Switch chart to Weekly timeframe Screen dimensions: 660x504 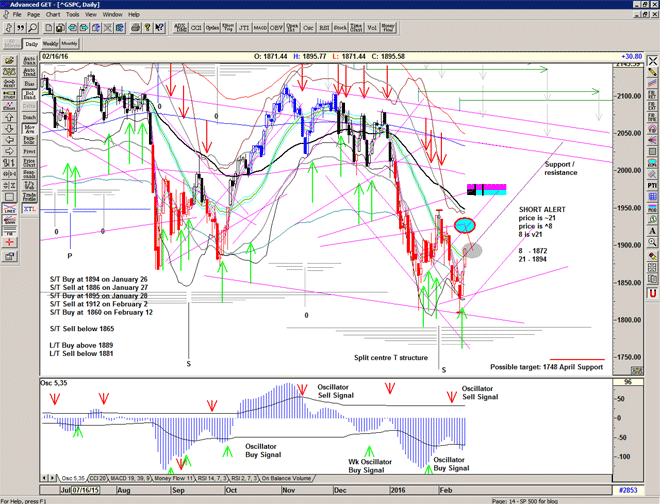click(x=50, y=44)
